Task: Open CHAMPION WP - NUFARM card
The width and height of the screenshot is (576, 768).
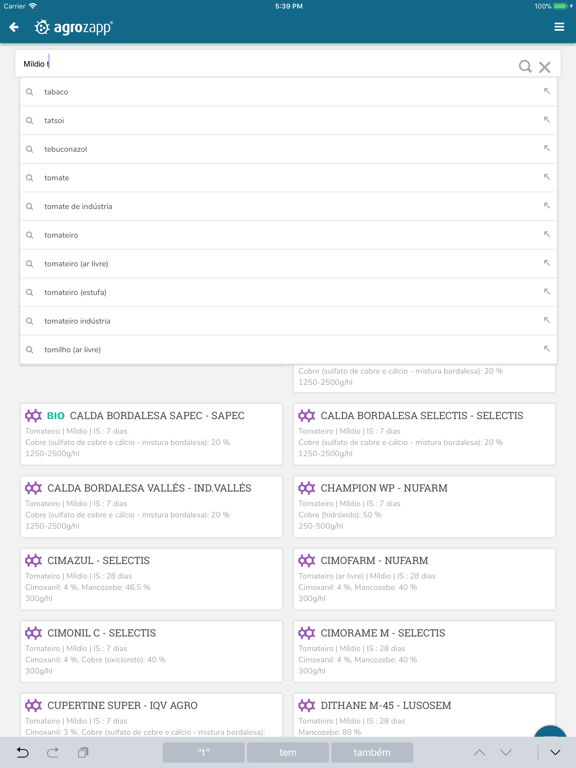Action: point(424,507)
